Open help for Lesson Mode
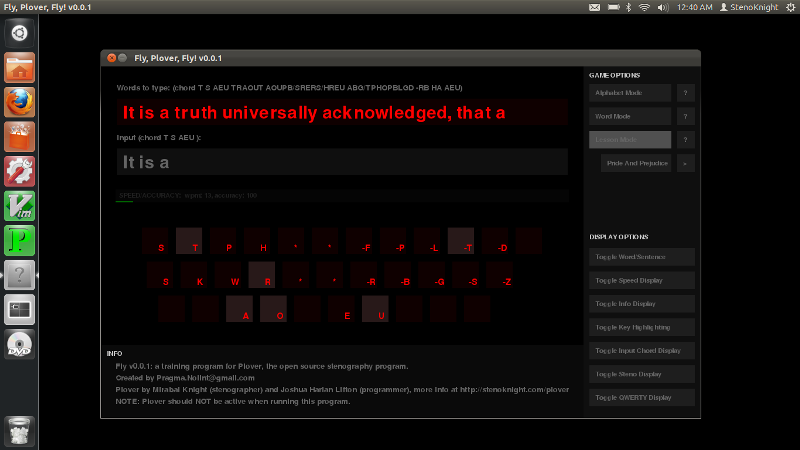 pos(686,140)
